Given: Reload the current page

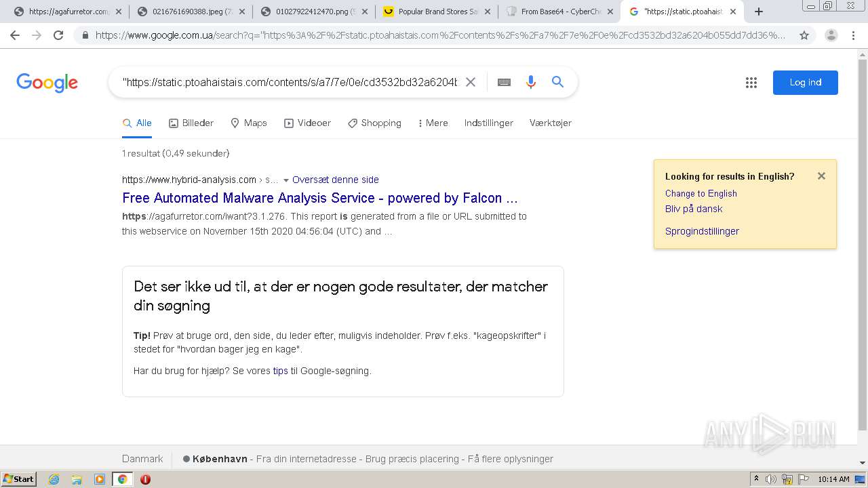Looking at the screenshot, I should (x=58, y=35).
